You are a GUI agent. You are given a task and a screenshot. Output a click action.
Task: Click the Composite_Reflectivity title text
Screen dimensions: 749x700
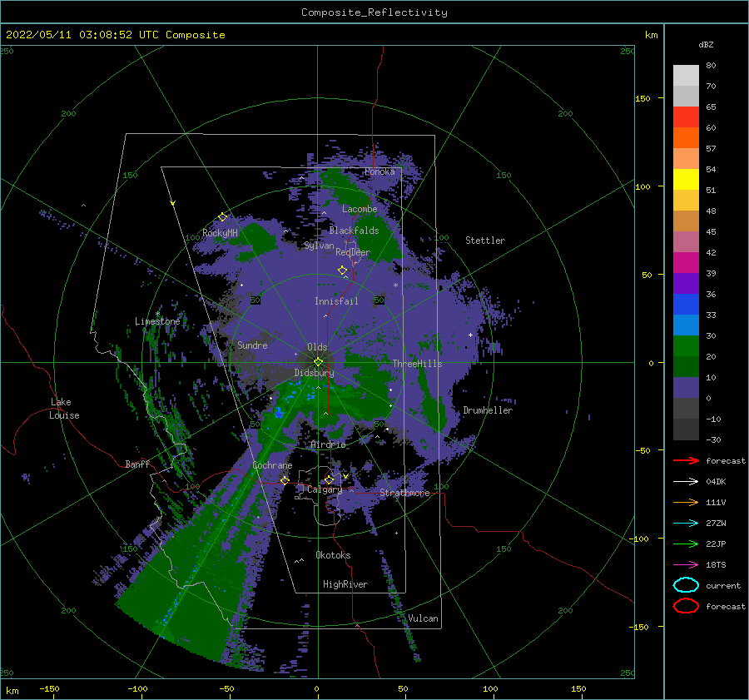(374, 12)
